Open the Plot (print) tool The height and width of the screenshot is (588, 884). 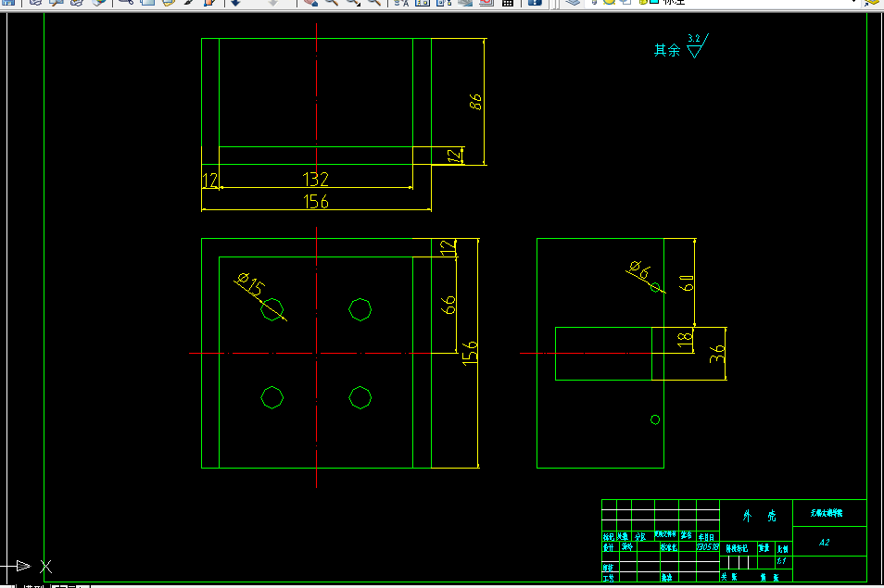click(35, 2)
